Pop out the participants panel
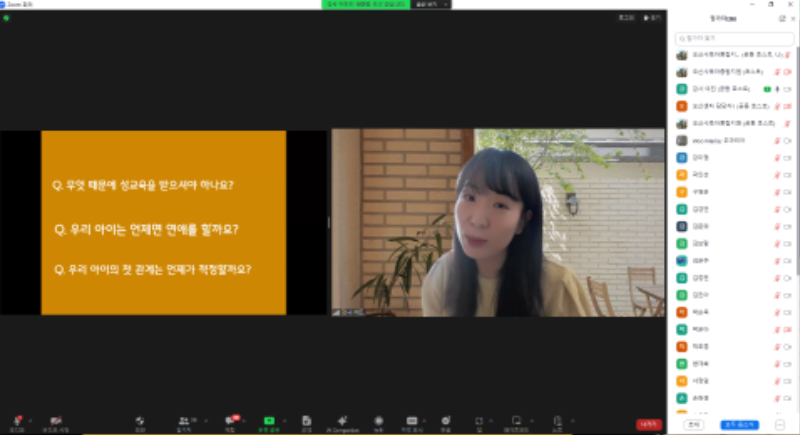 [782, 18]
